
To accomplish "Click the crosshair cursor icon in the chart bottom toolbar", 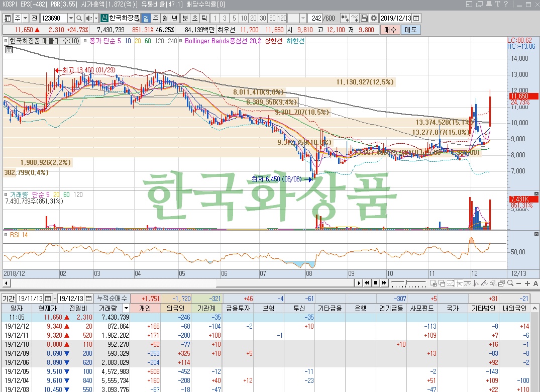I will tap(459, 283).
